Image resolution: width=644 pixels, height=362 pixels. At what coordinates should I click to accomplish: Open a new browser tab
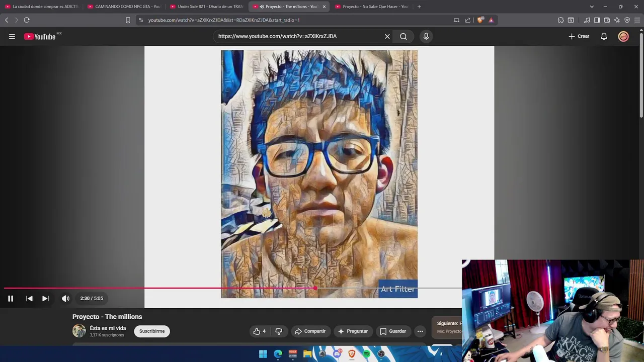coord(419,7)
